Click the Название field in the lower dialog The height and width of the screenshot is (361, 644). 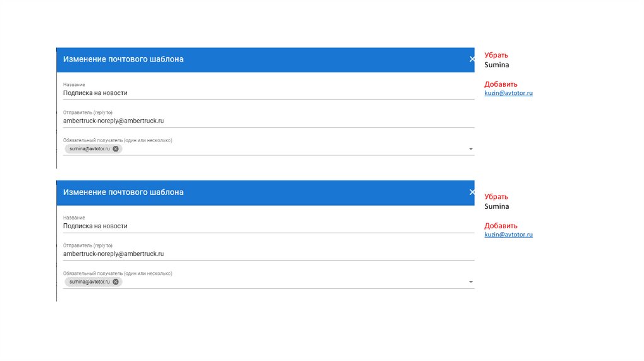[252, 226]
